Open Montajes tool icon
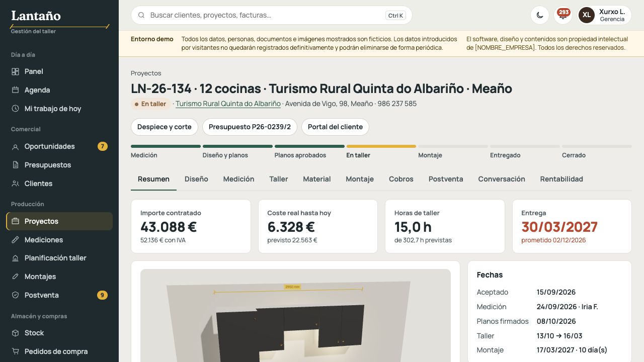This screenshot has width=644, height=362. pyautogui.click(x=15, y=277)
